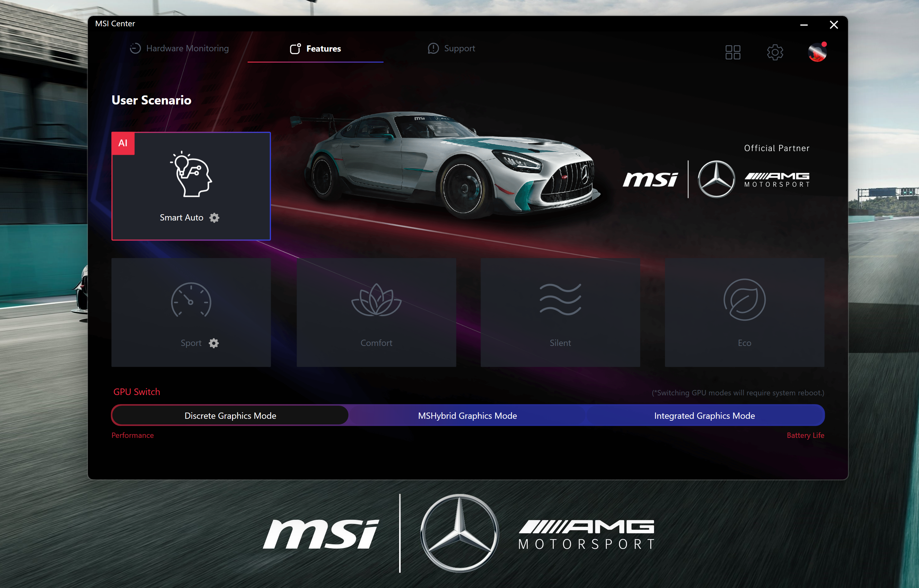Click the User Scenario heading
This screenshot has height=588, width=919.
152,100
